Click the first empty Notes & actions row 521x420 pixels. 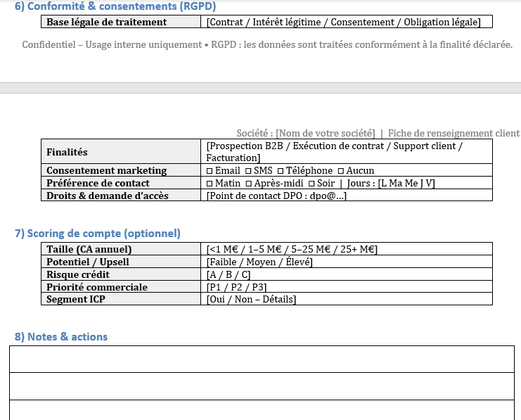[261, 359]
